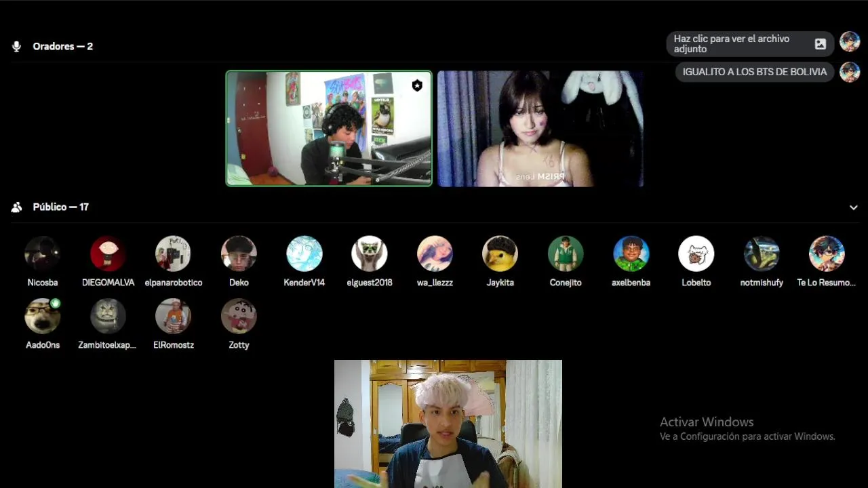
Task: Click the username elguest2018
Action: coord(370,283)
